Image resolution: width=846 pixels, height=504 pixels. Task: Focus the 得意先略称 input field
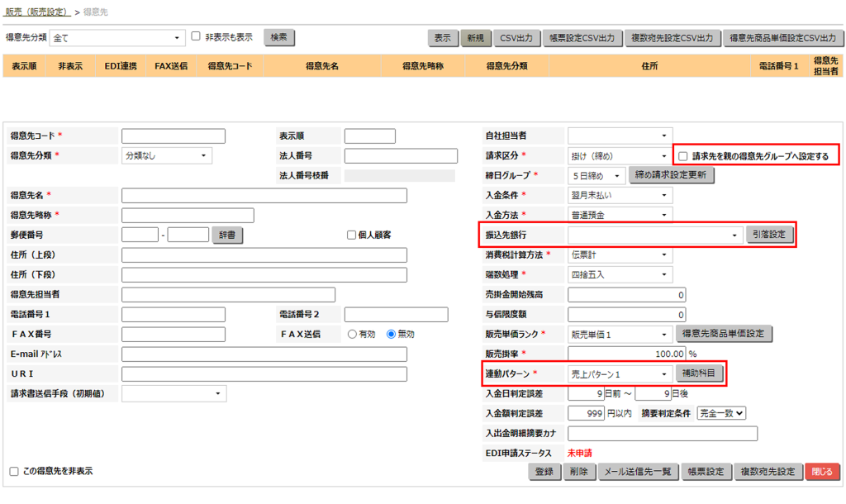pos(188,216)
